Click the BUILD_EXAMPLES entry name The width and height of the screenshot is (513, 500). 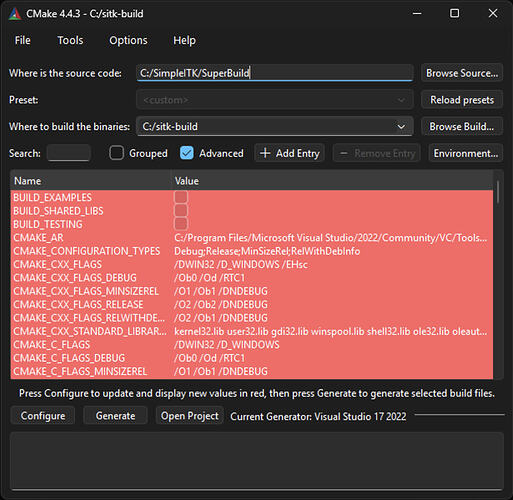click(x=52, y=197)
